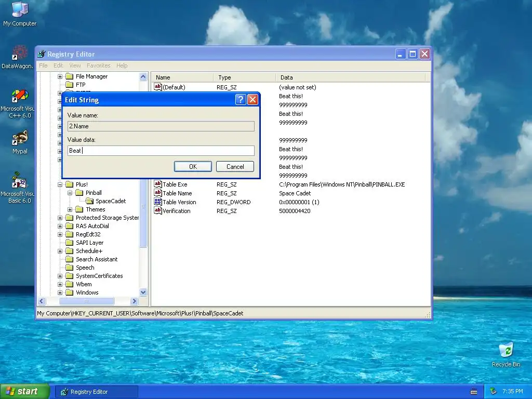Select the File Manager folder icon
The width and height of the screenshot is (532, 399).
[69, 76]
